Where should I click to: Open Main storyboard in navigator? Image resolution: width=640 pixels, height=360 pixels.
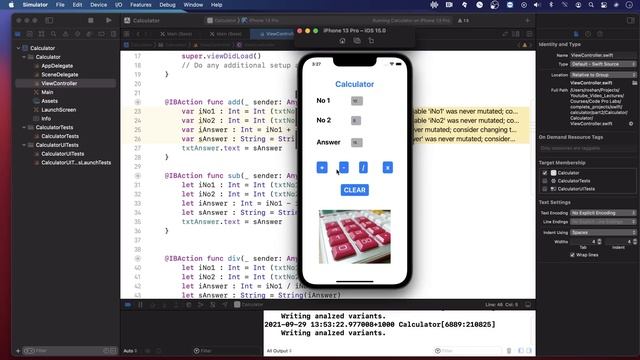[x=47, y=92]
